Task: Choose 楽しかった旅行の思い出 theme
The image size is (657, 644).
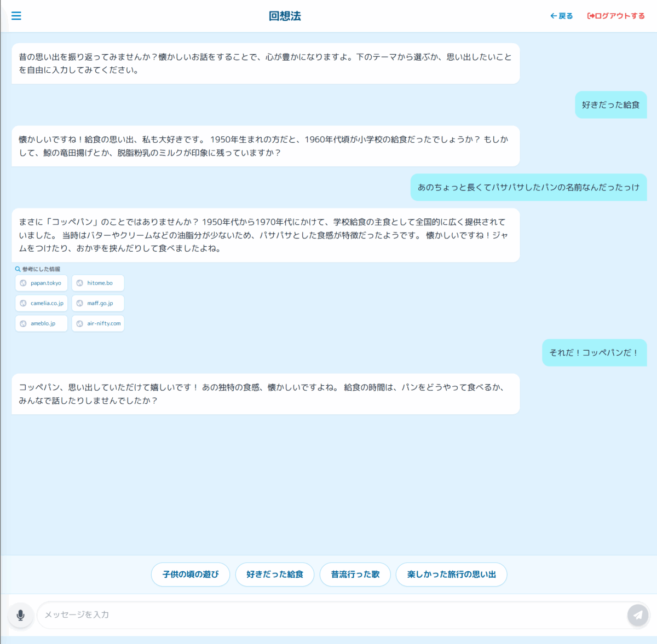Action: 451,575
